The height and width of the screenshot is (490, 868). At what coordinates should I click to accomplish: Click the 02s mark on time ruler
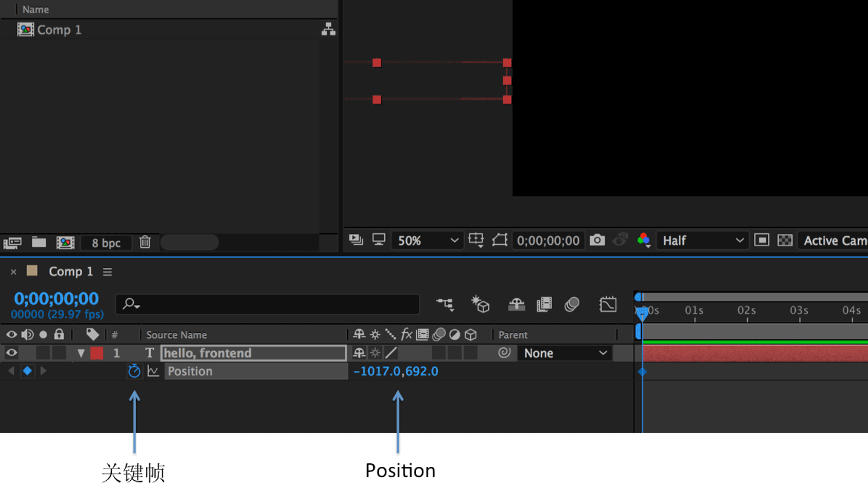(x=746, y=311)
